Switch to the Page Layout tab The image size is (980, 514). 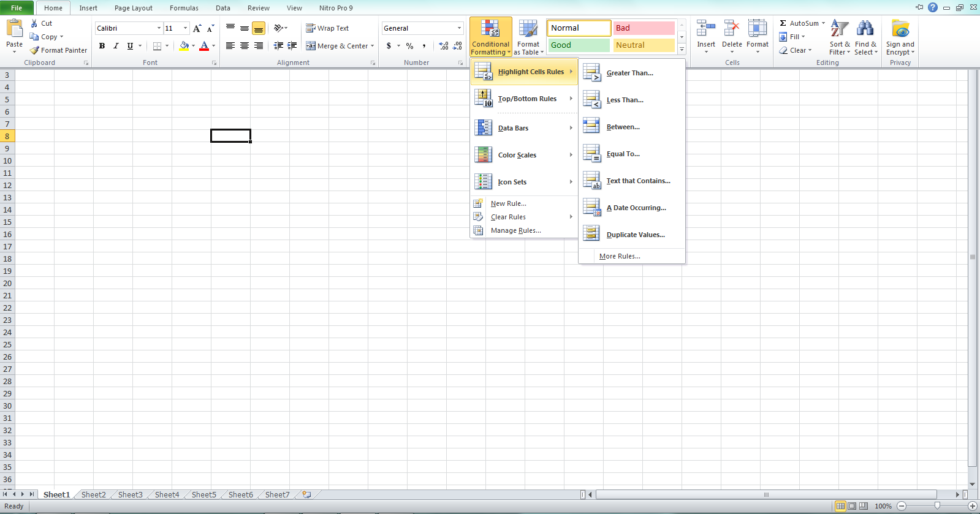133,8
